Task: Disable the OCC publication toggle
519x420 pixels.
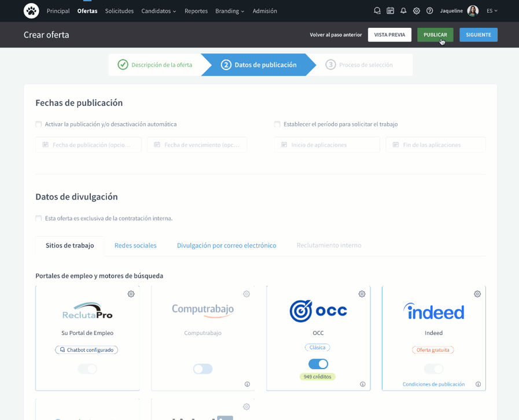Action: pyautogui.click(x=318, y=364)
